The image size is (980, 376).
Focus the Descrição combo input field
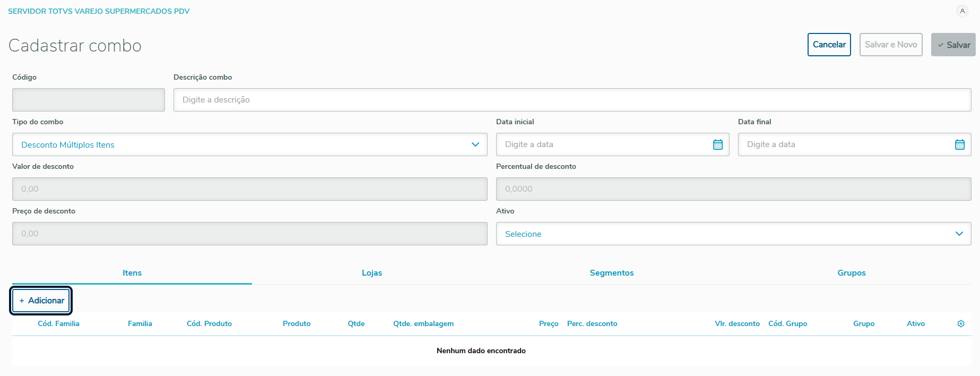pyautogui.click(x=572, y=100)
